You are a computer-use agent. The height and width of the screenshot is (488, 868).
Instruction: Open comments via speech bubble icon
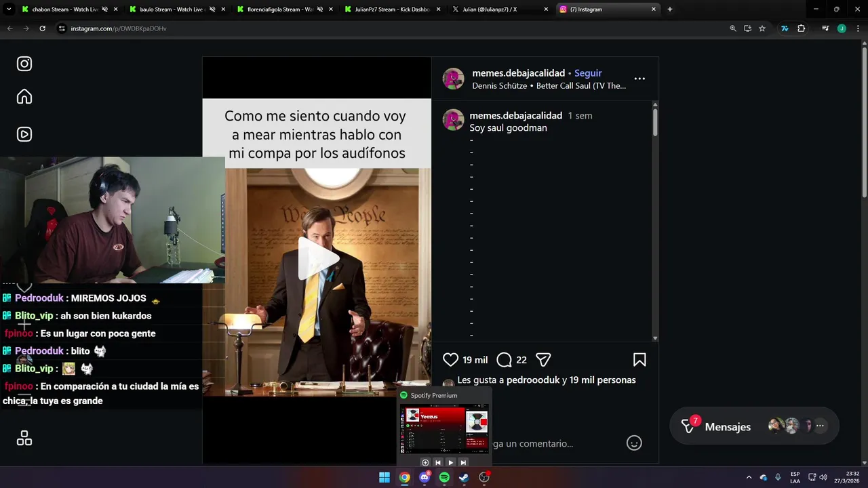pos(504,360)
